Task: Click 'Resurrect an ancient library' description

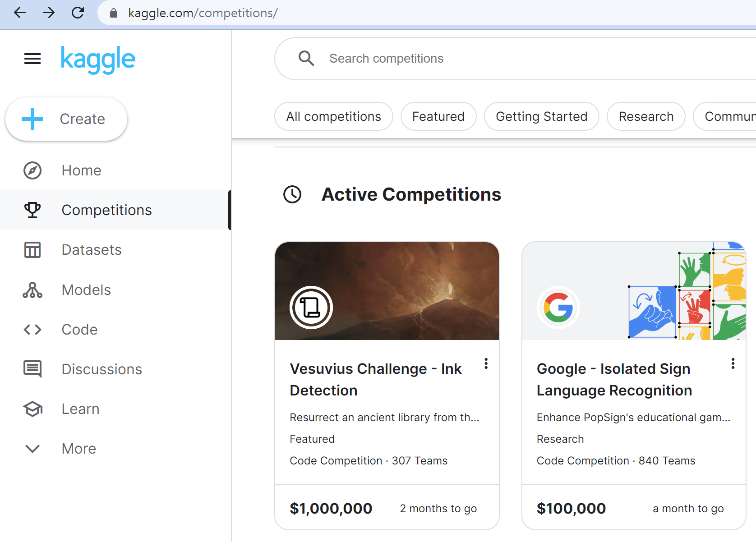Action: [384, 418]
